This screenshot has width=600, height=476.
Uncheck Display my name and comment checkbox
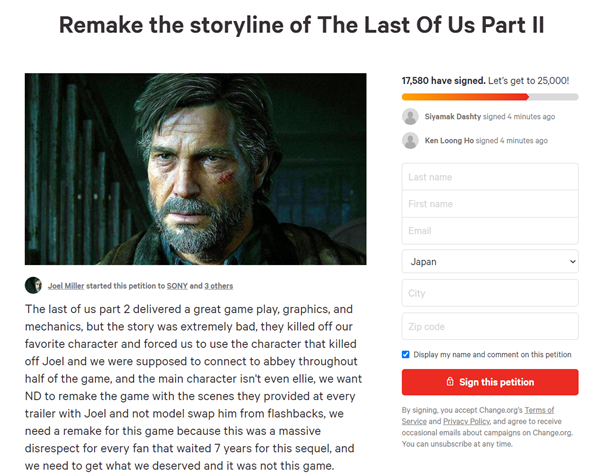[x=406, y=354]
